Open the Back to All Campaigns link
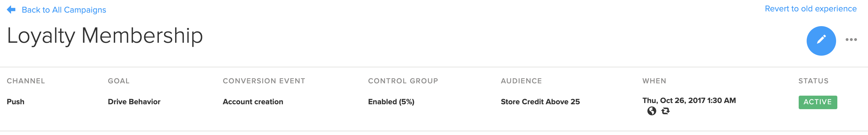 64,10
